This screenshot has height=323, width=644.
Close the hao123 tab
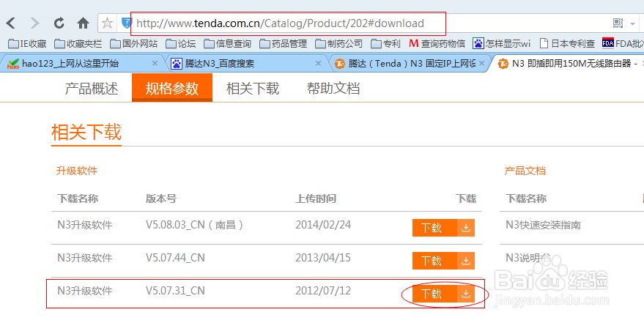click(155, 64)
